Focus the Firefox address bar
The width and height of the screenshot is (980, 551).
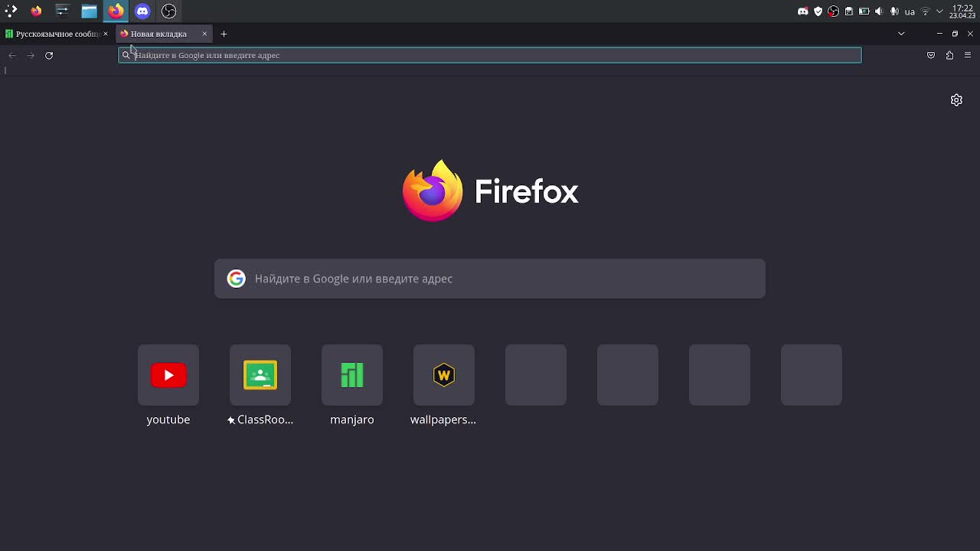pyautogui.click(x=490, y=55)
